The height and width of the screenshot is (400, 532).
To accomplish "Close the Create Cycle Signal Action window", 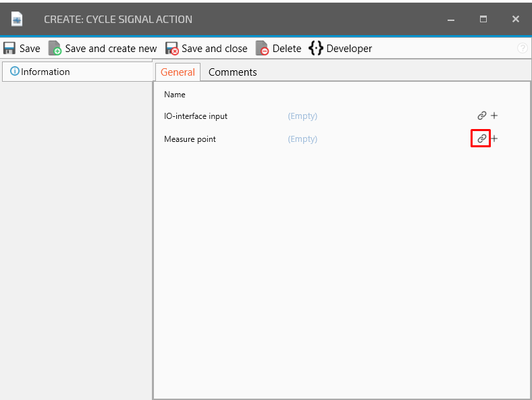I will [x=515, y=20].
